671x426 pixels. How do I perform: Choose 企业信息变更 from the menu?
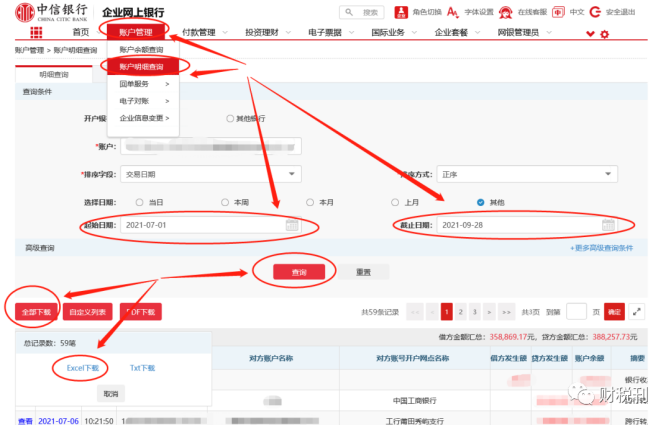coord(144,118)
